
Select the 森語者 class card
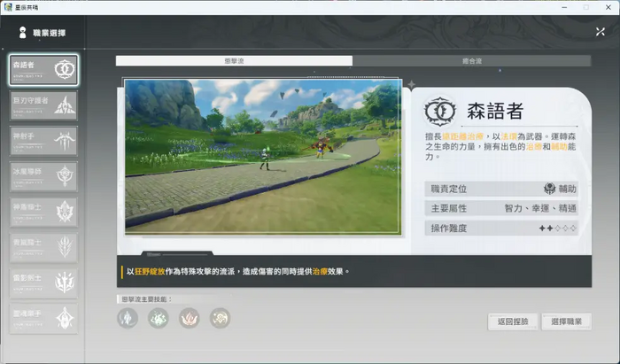click(43, 70)
